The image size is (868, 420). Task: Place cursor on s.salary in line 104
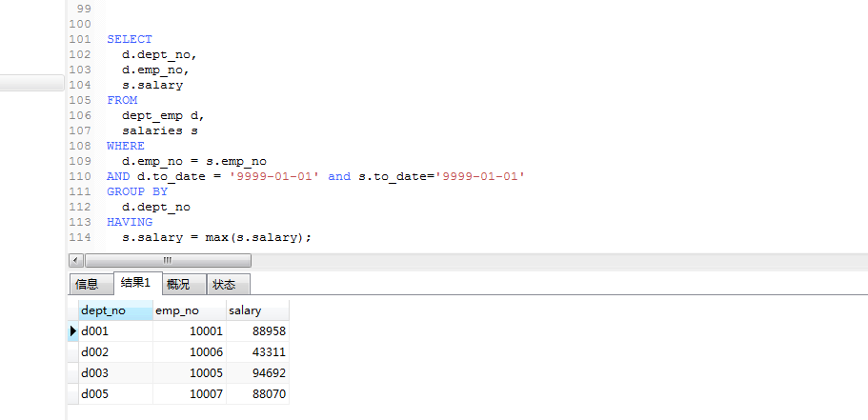pos(152,85)
